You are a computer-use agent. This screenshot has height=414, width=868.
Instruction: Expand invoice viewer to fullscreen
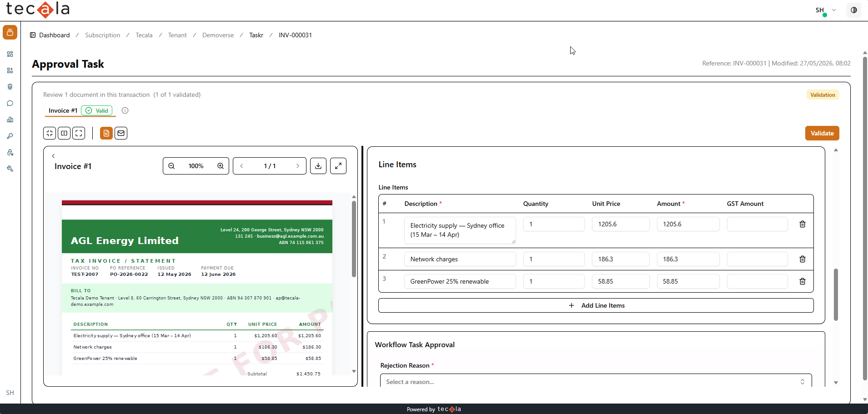click(x=338, y=166)
